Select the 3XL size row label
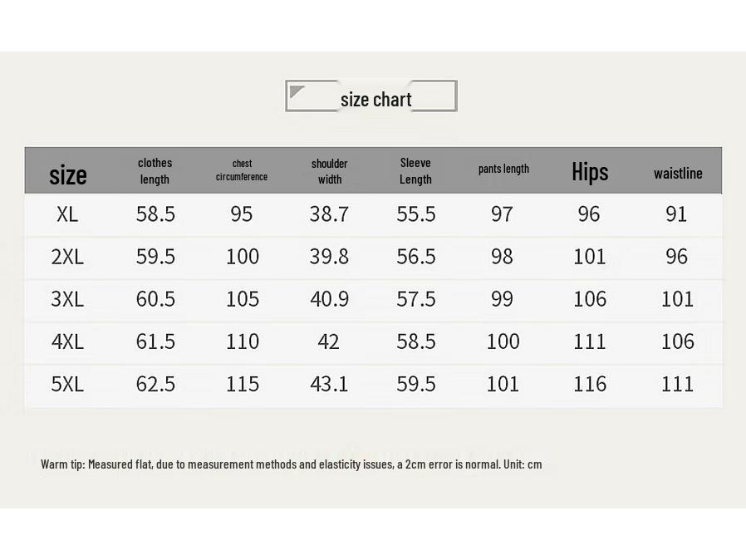Image resolution: width=746 pixels, height=560 pixels. click(67, 299)
